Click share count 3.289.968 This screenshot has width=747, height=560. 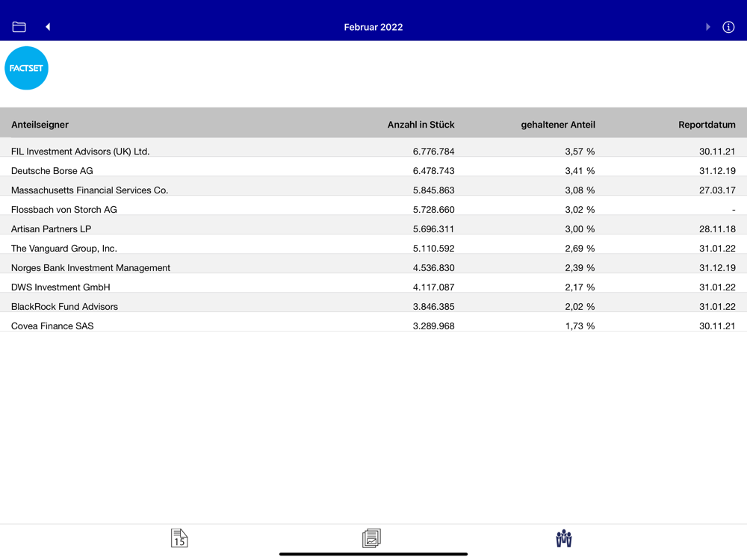tap(433, 326)
